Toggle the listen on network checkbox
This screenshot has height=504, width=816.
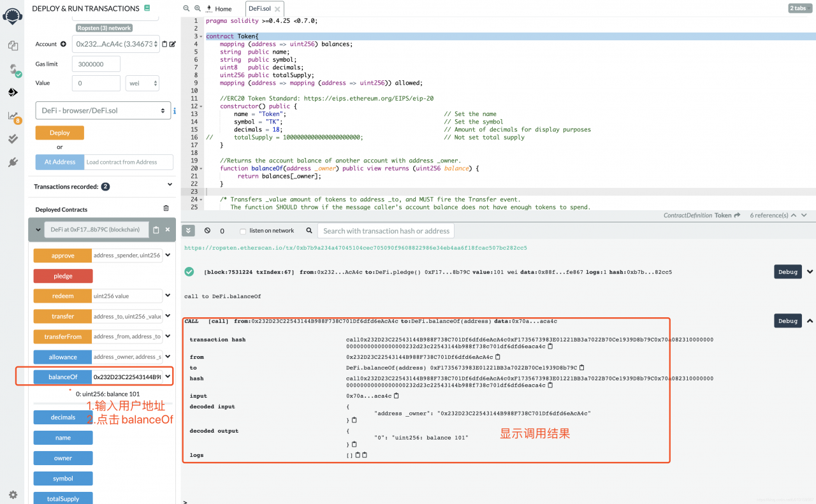click(242, 231)
